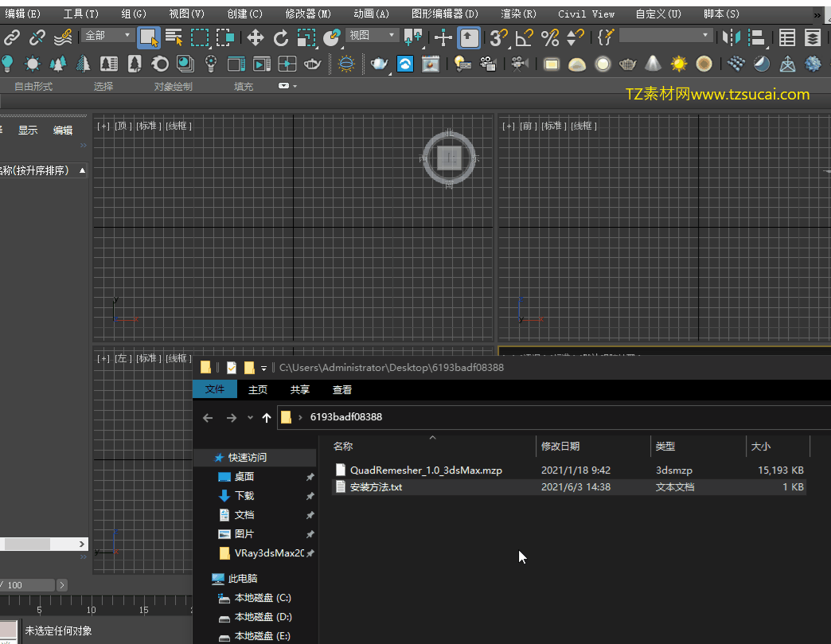
Task: Click the teal light bulb icon
Action: pos(7,64)
